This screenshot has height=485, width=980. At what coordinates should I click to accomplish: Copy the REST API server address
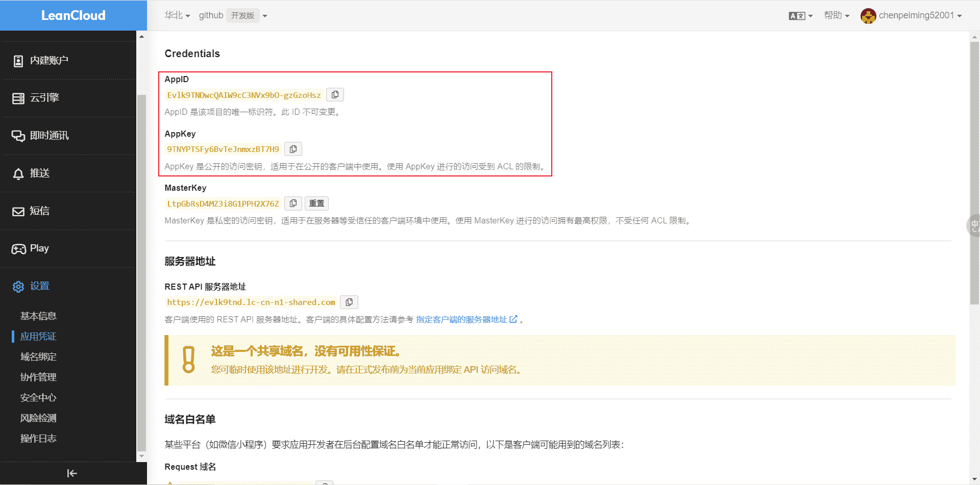(x=349, y=302)
